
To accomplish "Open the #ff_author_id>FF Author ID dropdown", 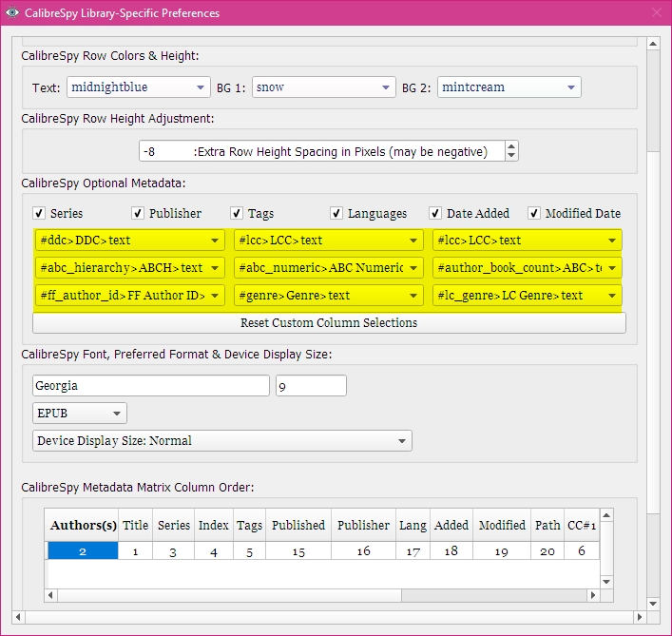I will click(x=130, y=296).
